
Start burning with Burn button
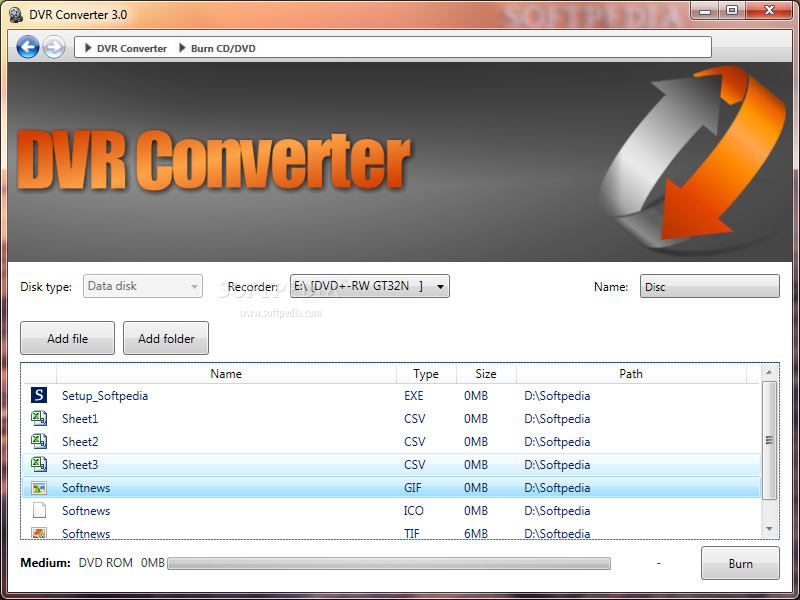point(740,563)
